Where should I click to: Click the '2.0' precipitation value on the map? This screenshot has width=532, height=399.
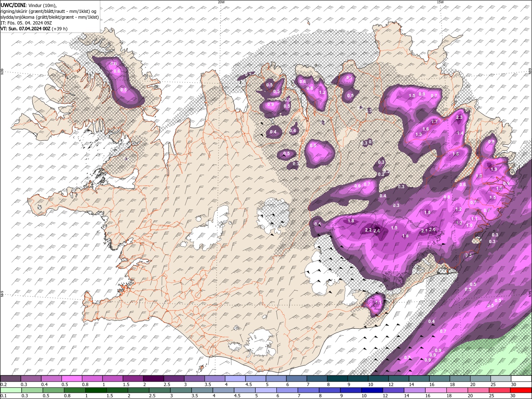coord(432,230)
